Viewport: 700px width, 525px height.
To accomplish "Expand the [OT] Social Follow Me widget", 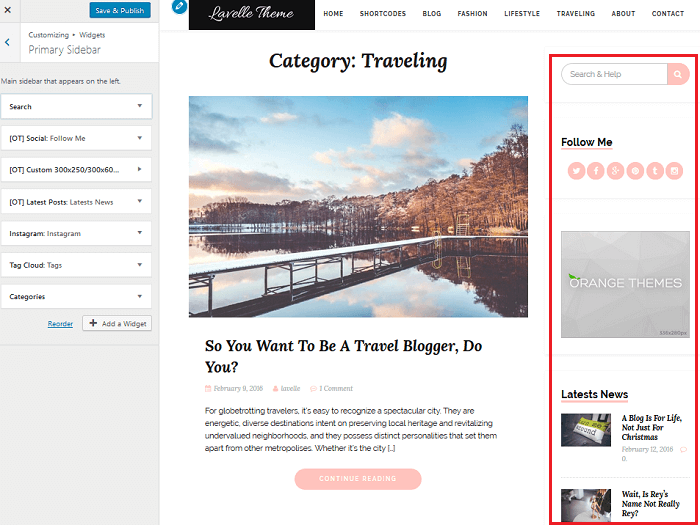I will [x=76, y=138].
